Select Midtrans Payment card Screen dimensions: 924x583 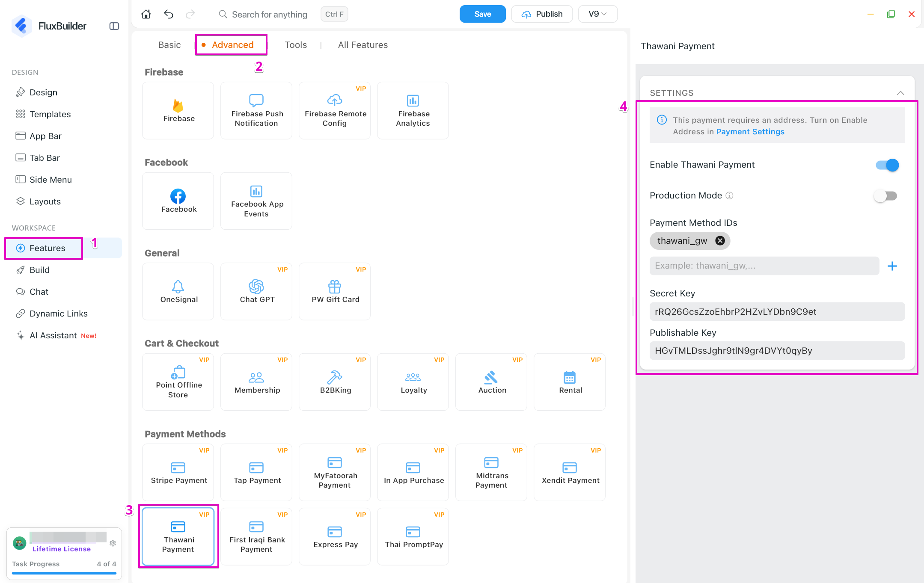(491, 472)
